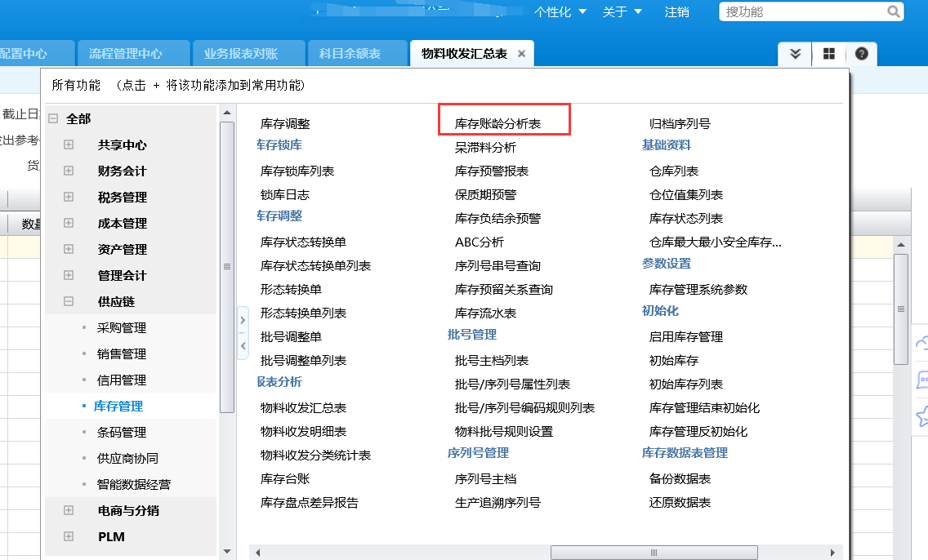Collapse the 供应链 tree node
Image resolution: width=928 pixels, height=560 pixels.
pos(69,302)
